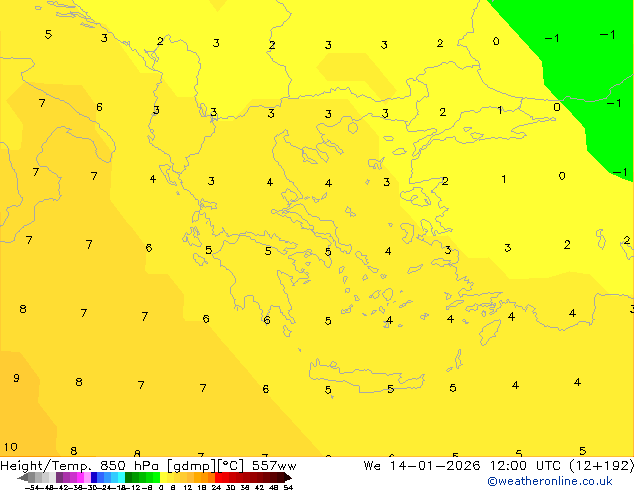Click the (12+192) forecast hour label
Screen dimensions: 634x490
coord(601,466)
